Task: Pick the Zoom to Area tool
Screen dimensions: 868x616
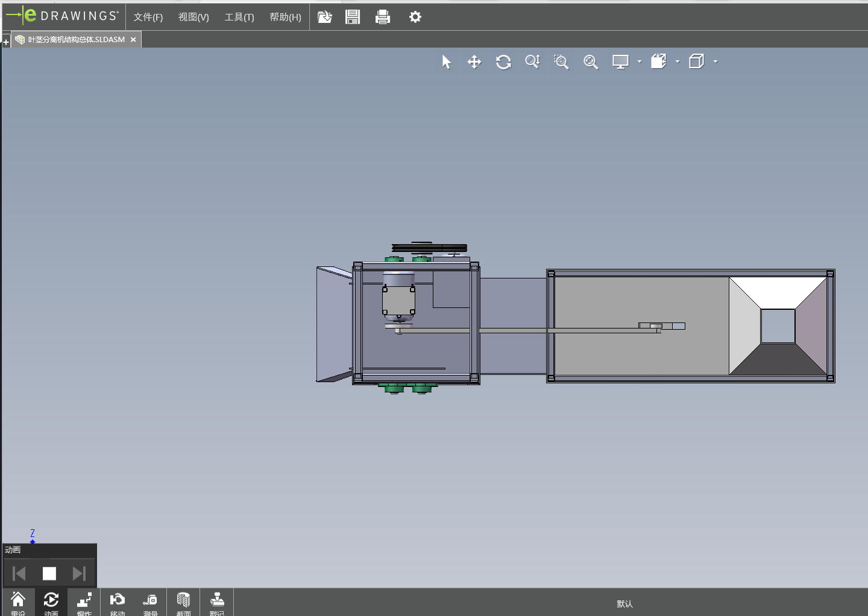Action: point(561,62)
